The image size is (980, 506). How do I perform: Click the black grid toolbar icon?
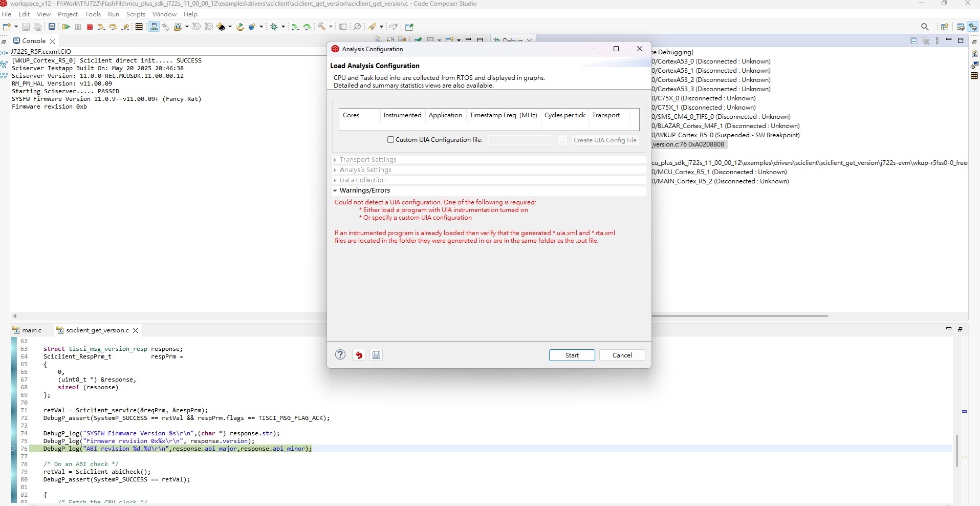(139, 27)
